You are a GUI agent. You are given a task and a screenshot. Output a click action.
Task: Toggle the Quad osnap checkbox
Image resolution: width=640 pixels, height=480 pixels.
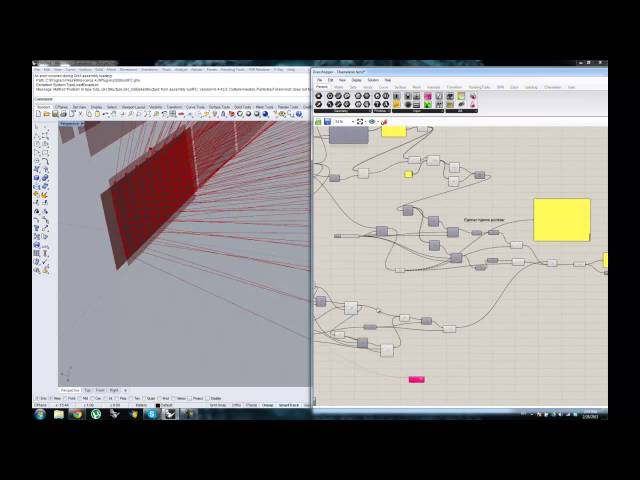click(x=144, y=398)
